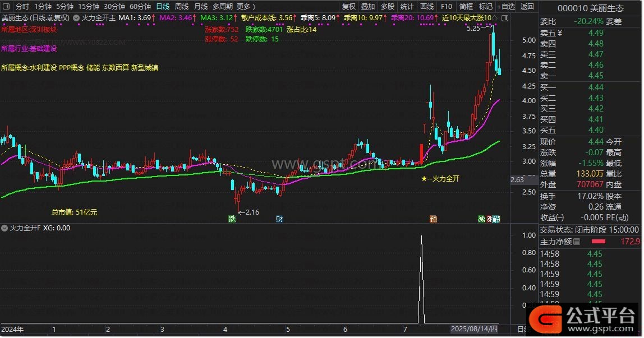Click the 叠加 overlay button

tap(368, 7)
